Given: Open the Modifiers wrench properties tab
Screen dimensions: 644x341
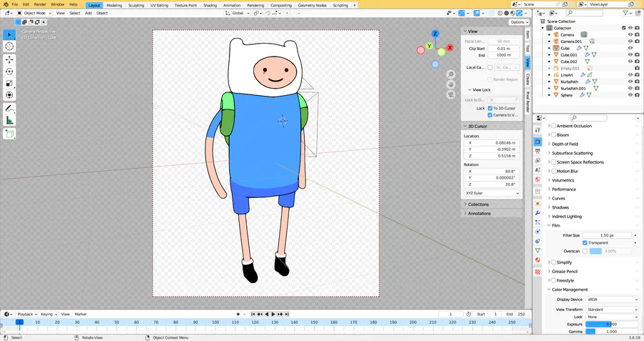Looking at the screenshot, I should pos(537,213).
